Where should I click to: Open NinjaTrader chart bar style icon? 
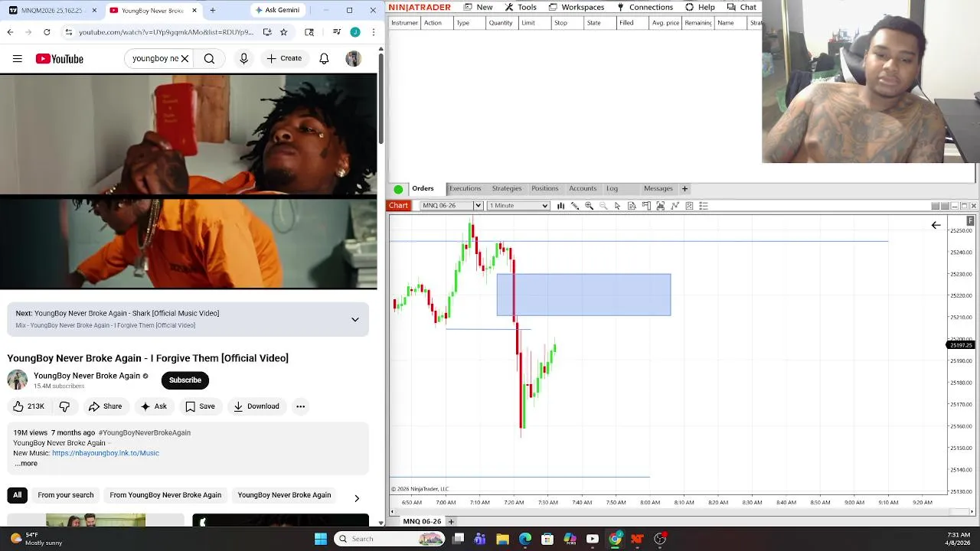pos(561,206)
